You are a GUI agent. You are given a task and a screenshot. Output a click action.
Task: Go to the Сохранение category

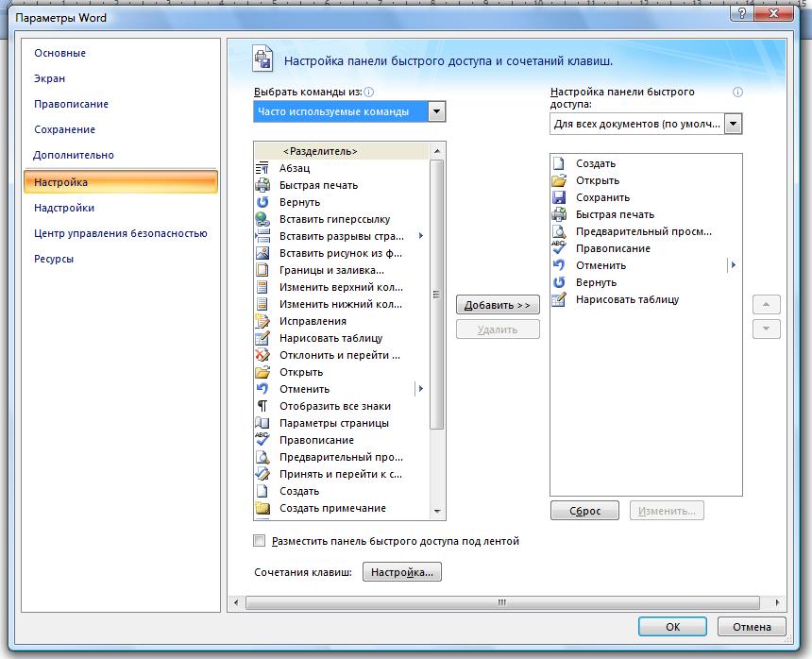[x=65, y=129]
